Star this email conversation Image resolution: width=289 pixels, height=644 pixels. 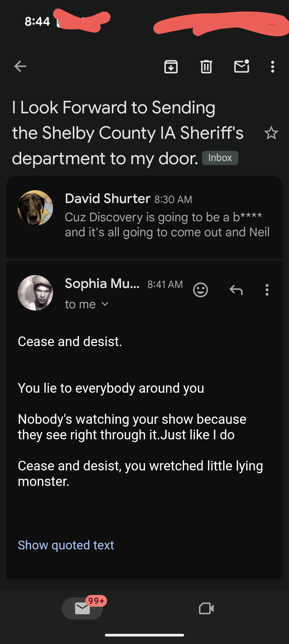271,133
